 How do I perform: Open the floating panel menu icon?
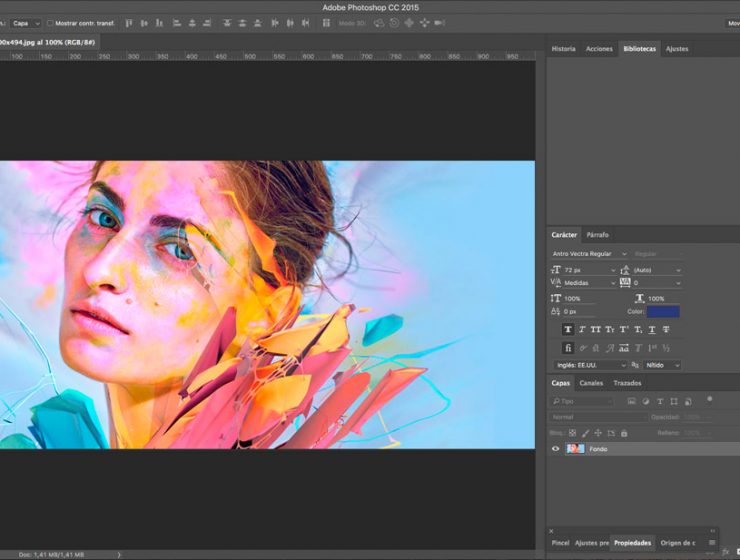tap(712, 543)
